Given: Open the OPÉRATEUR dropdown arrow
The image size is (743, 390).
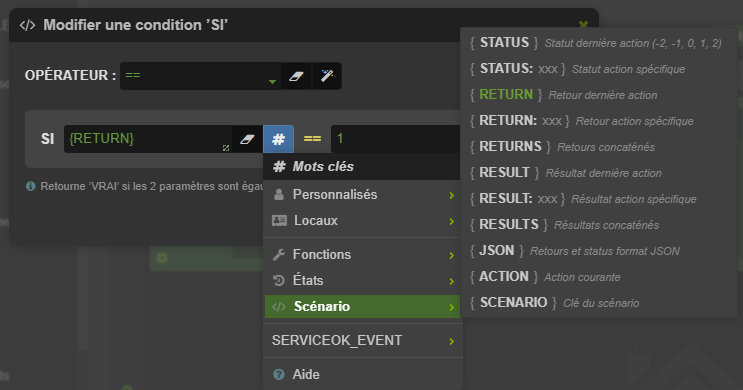Looking at the screenshot, I should 272,82.
